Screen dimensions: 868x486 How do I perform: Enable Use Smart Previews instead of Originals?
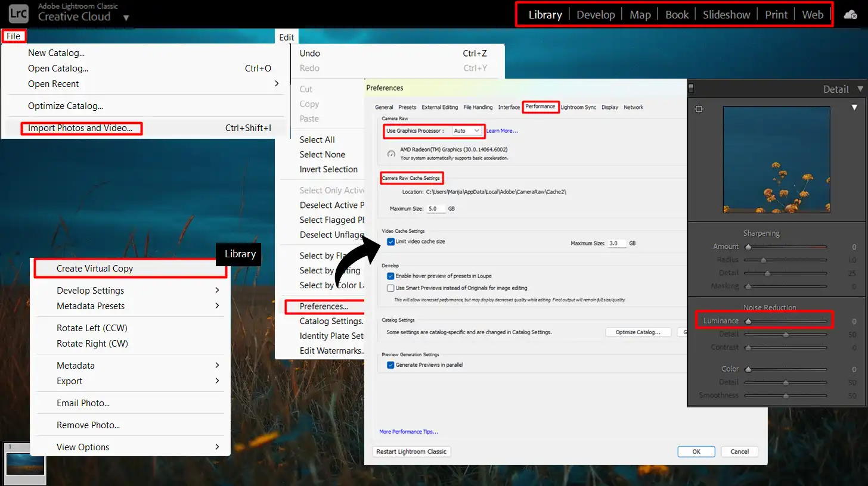[x=390, y=288]
